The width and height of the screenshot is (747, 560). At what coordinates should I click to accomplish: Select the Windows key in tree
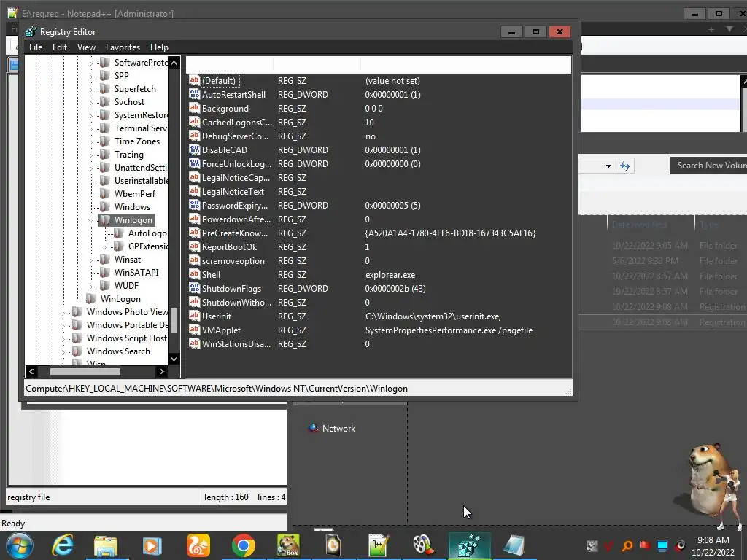pos(132,206)
